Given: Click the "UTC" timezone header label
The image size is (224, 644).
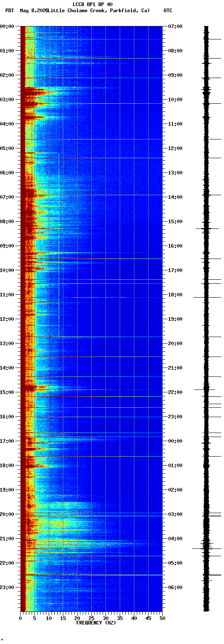Looking at the screenshot, I should pos(168,11).
